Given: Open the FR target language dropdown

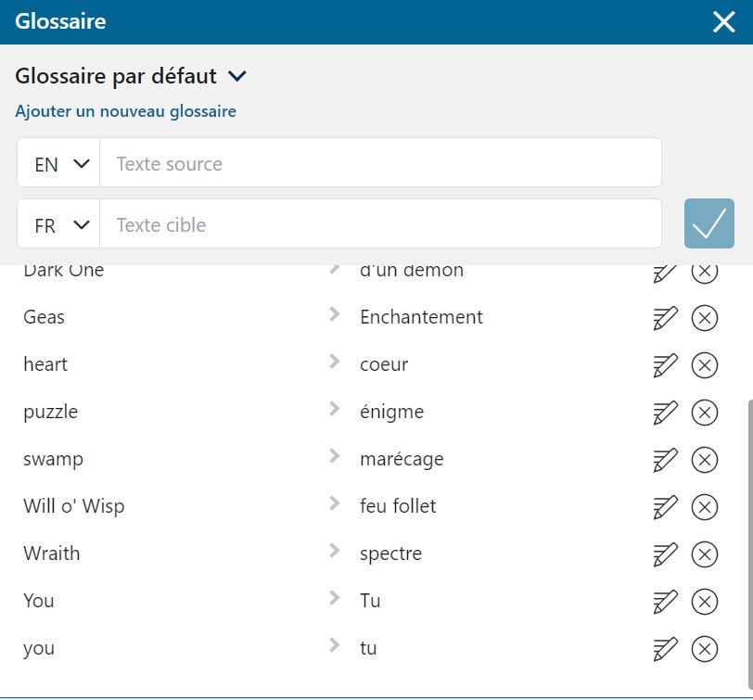Looking at the screenshot, I should pyautogui.click(x=58, y=223).
